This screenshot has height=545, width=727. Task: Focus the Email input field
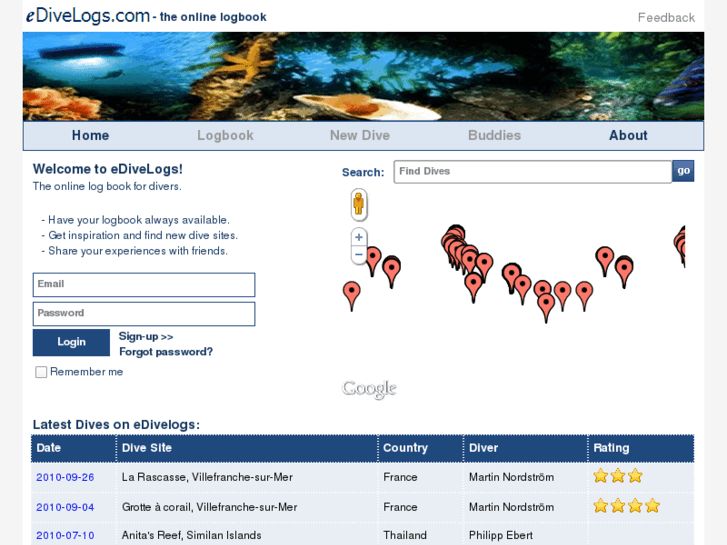[144, 285]
